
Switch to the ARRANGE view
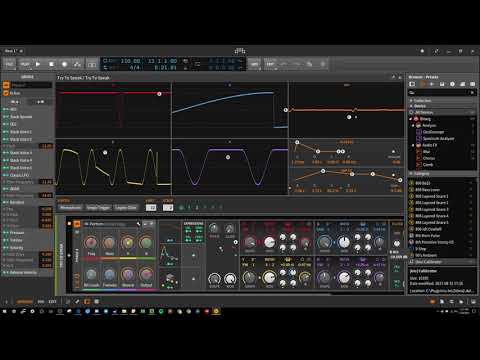click(25, 302)
